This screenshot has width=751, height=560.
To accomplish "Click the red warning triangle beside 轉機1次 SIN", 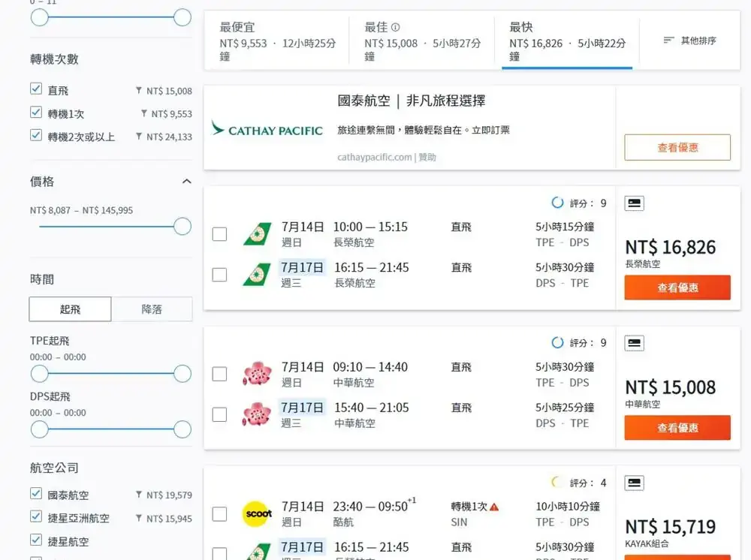I will (x=494, y=507).
